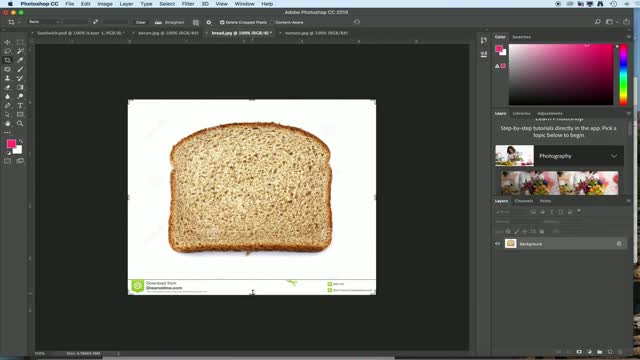
Task: Select the Clone Stamp tool
Action: pos(7,78)
